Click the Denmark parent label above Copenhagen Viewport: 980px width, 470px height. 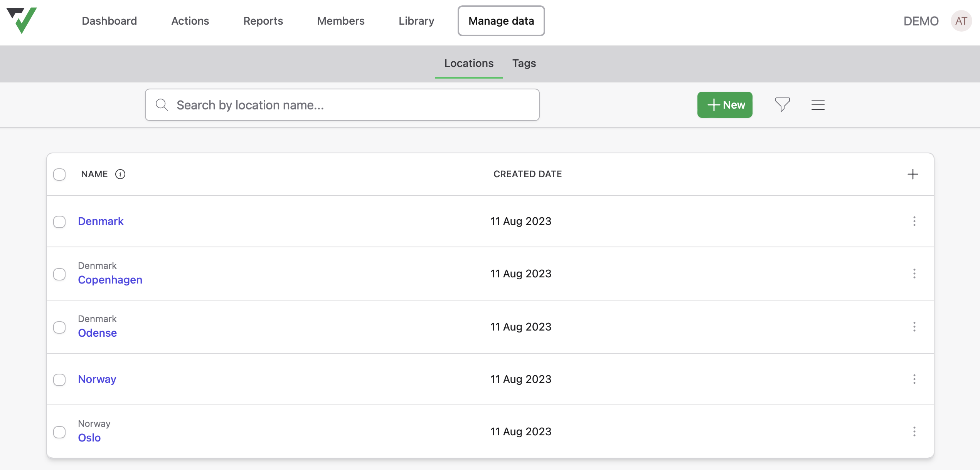[x=97, y=266]
